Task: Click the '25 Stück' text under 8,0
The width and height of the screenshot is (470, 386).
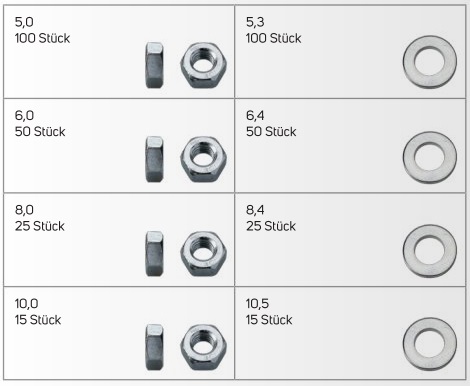Action: pos(40,226)
